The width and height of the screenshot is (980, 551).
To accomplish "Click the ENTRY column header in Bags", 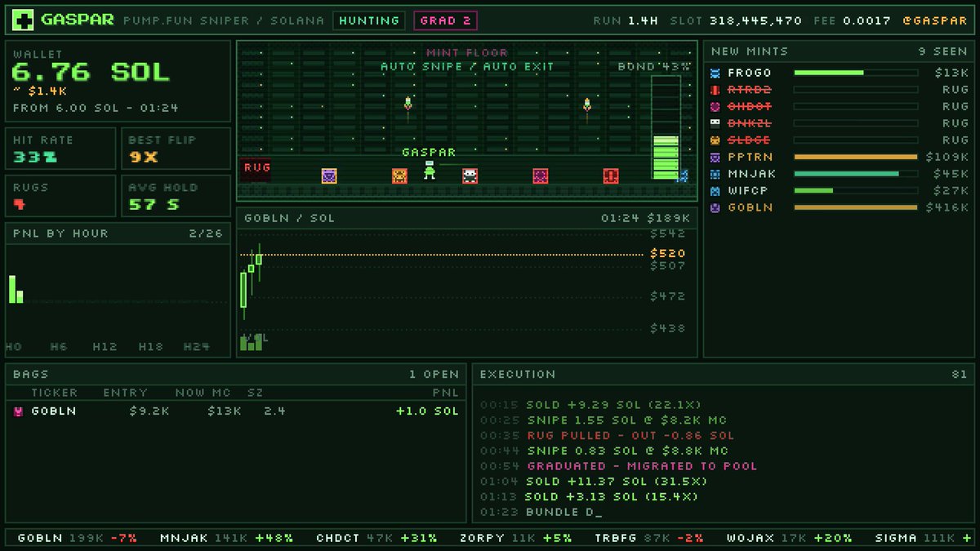I will coord(125,393).
